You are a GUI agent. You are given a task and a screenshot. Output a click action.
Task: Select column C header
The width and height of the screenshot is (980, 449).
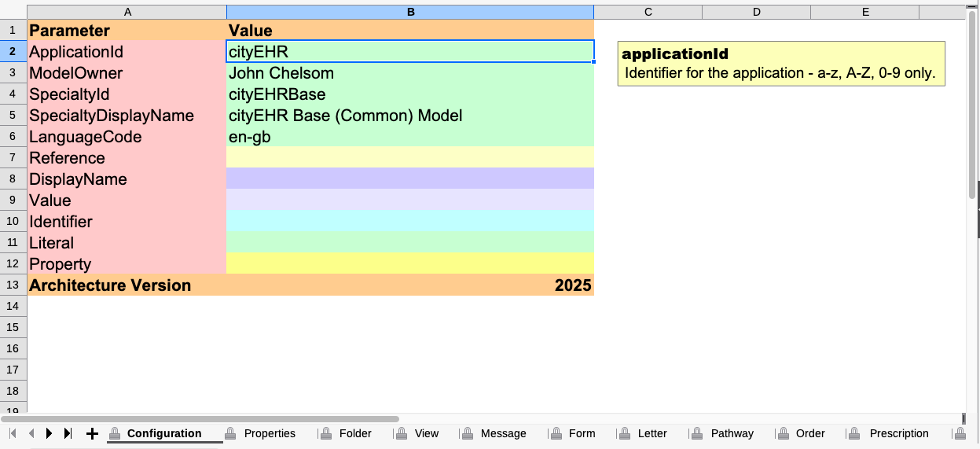coord(648,12)
